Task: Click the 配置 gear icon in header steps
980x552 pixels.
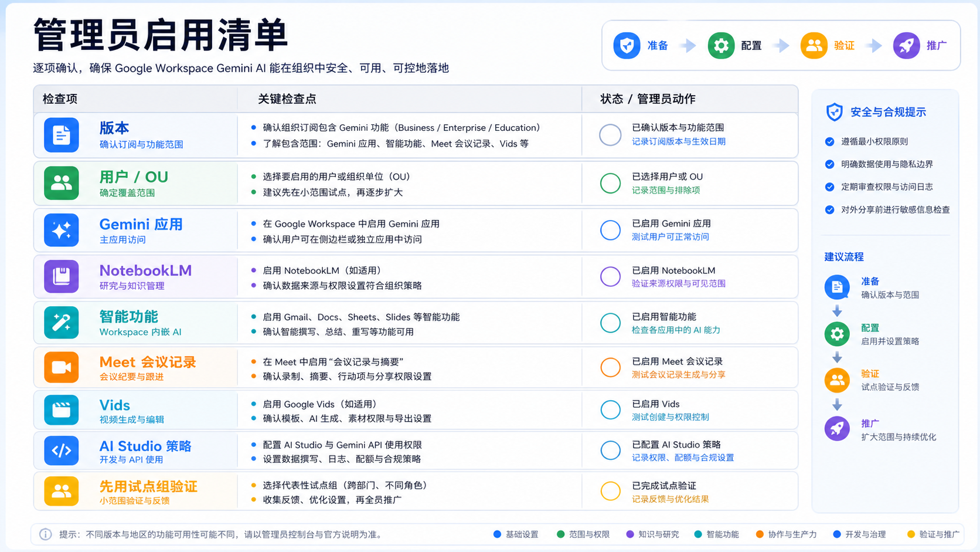Action: click(721, 45)
